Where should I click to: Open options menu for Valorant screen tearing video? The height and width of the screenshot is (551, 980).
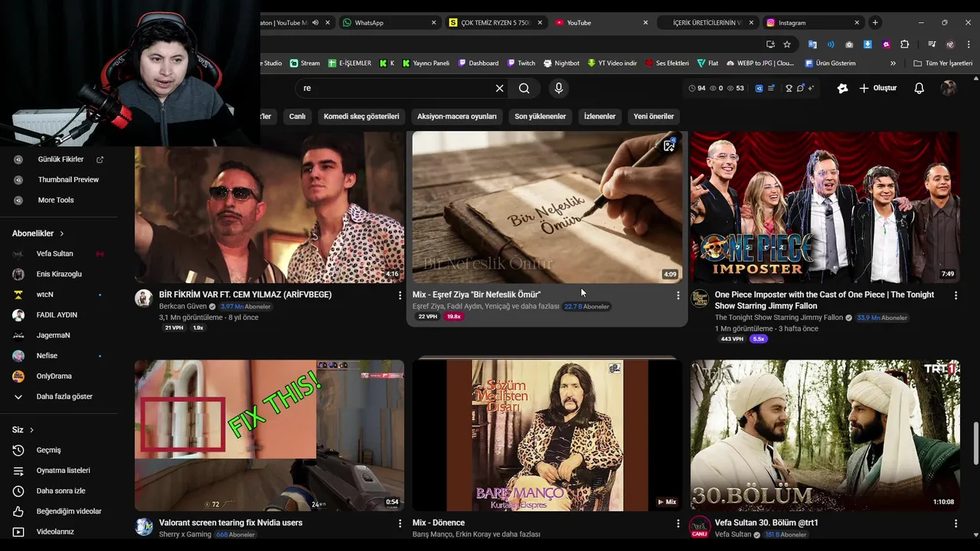[x=400, y=523]
